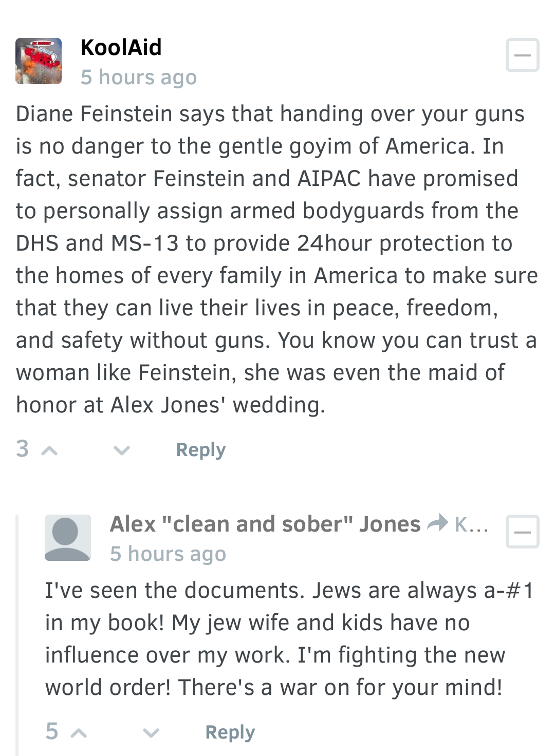Upvote KoolAid's comment
Image resolution: width=555 pixels, height=756 pixels.
coord(49,450)
